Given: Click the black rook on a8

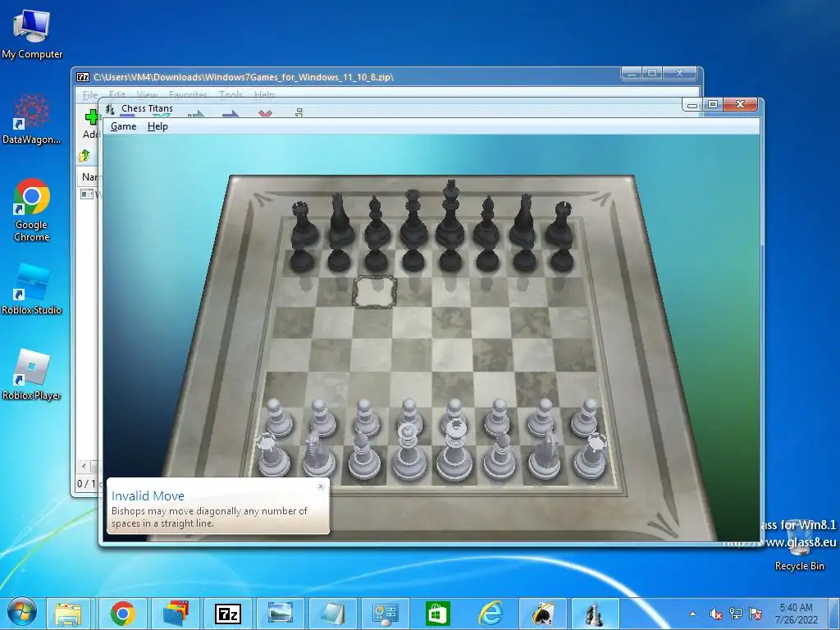Looking at the screenshot, I should coord(304,223).
